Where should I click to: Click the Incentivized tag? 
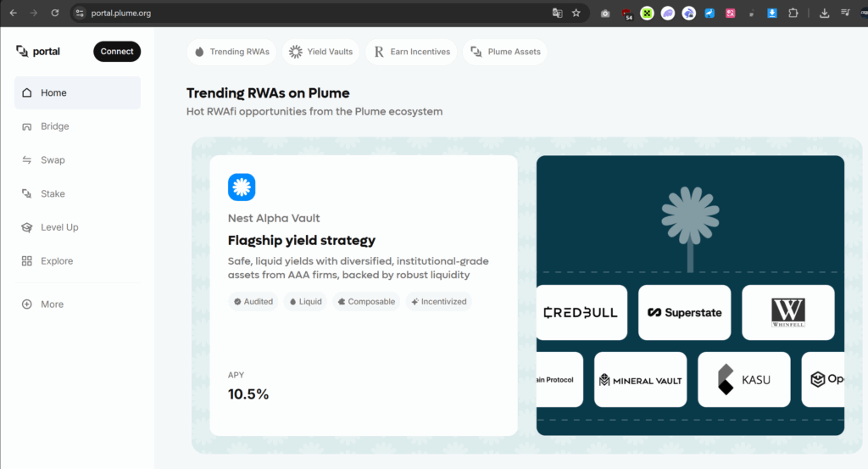pyautogui.click(x=439, y=302)
